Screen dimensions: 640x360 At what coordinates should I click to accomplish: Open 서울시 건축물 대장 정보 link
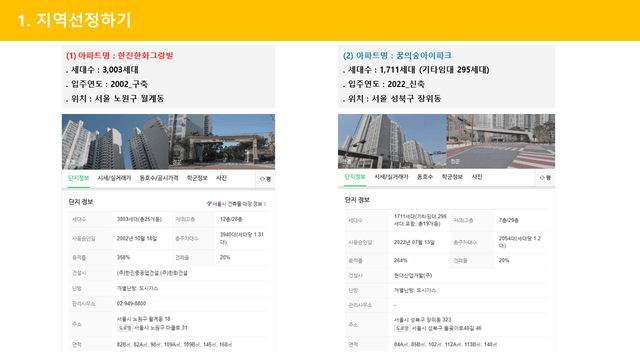239,204
